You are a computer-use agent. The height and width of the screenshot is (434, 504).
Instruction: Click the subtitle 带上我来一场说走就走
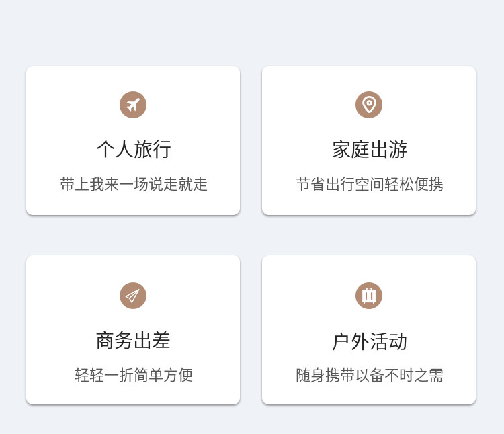[x=134, y=184]
